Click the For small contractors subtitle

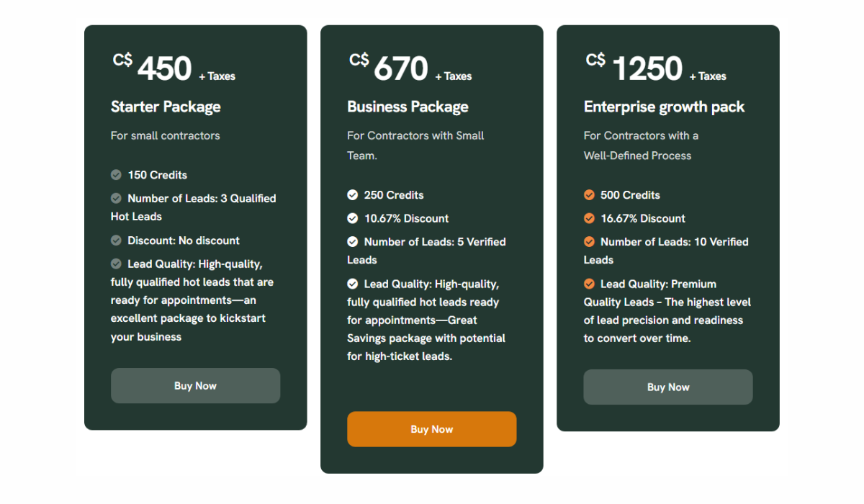pos(165,135)
